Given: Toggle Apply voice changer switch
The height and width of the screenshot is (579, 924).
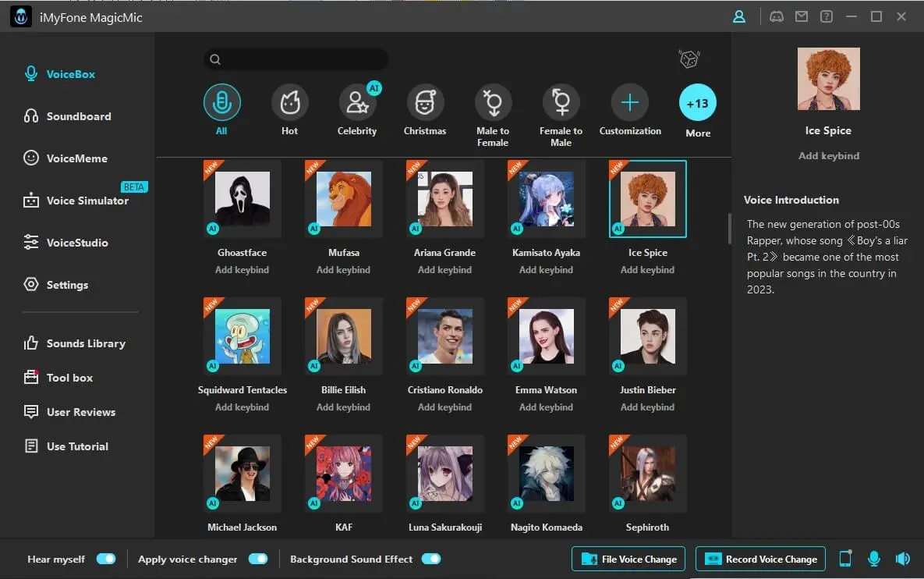Looking at the screenshot, I should [x=258, y=559].
